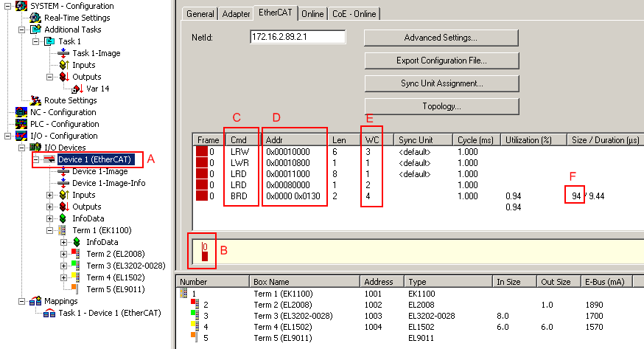Collapse the Additional Tasks node
Image resolution: width=644 pixels, height=349 pixels.
pyautogui.click(x=22, y=30)
